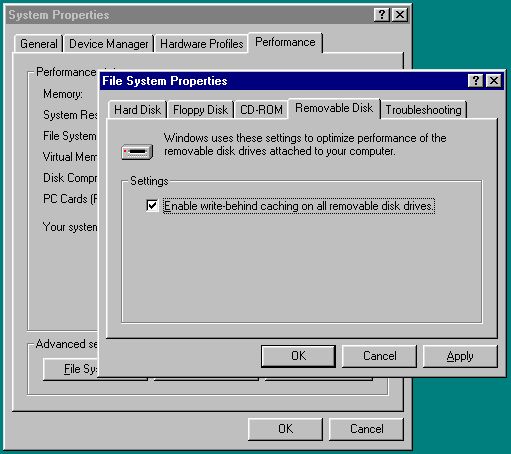
Task: Click the removable disk drive icon
Action: (137, 152)
